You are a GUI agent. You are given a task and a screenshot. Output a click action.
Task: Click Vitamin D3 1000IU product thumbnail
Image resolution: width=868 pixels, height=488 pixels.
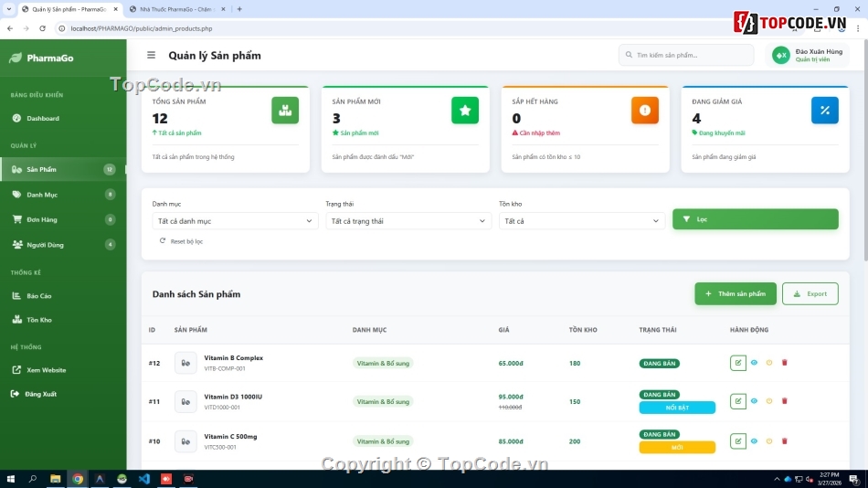pyautogui.click(x=185, y=401)
